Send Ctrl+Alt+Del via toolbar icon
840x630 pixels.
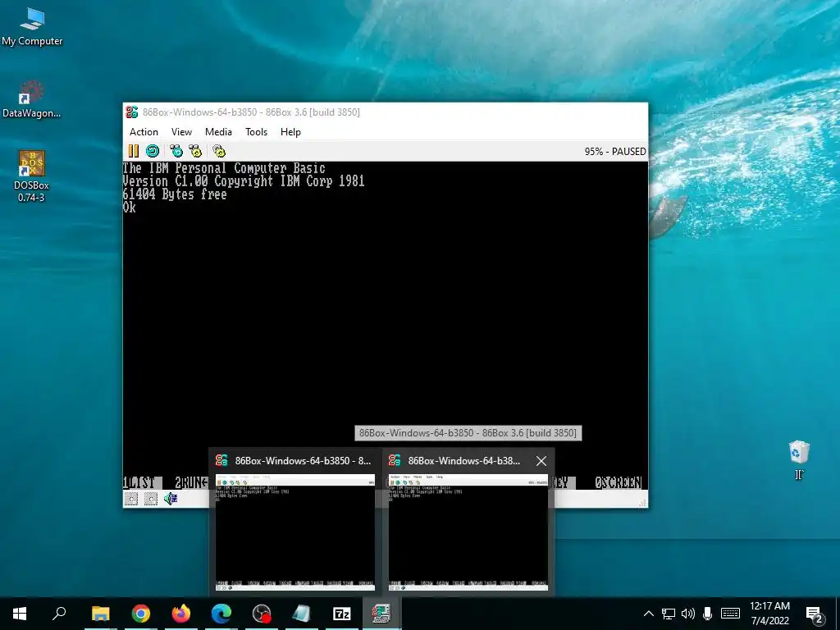coord(176,151)
